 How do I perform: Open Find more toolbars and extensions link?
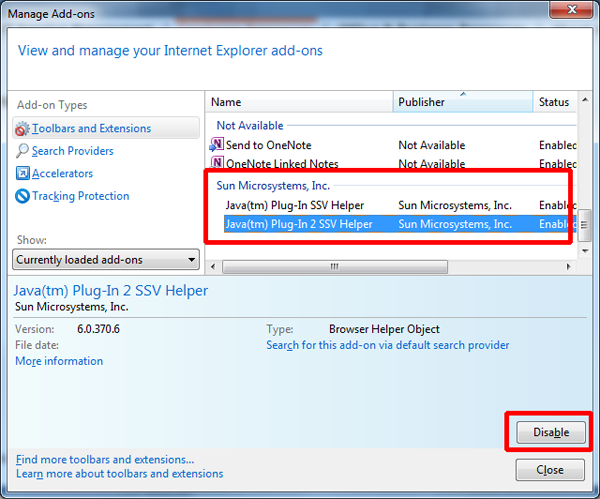[x=105, y=459]
